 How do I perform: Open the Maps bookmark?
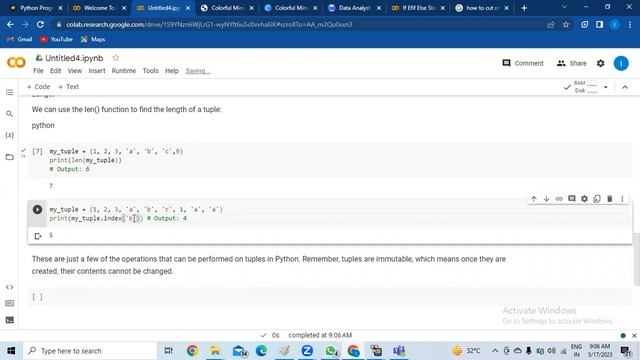point(93,39)
